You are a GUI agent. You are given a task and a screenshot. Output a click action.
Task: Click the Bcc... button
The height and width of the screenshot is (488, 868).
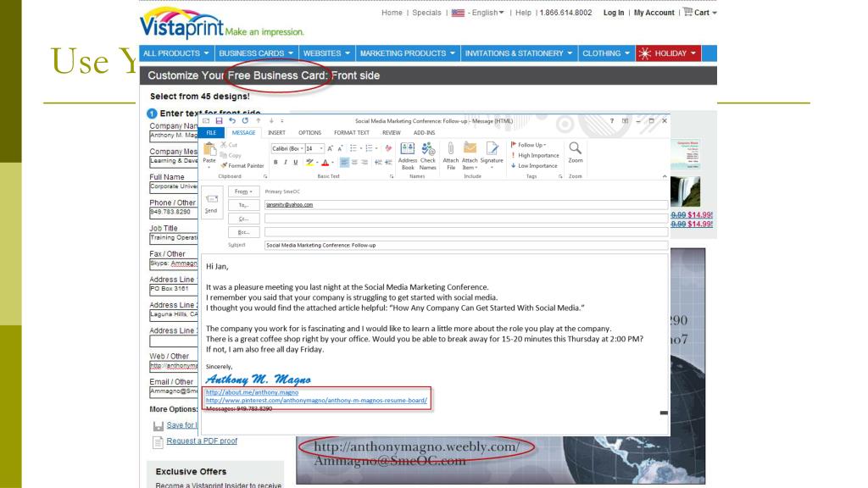(243, 232)
